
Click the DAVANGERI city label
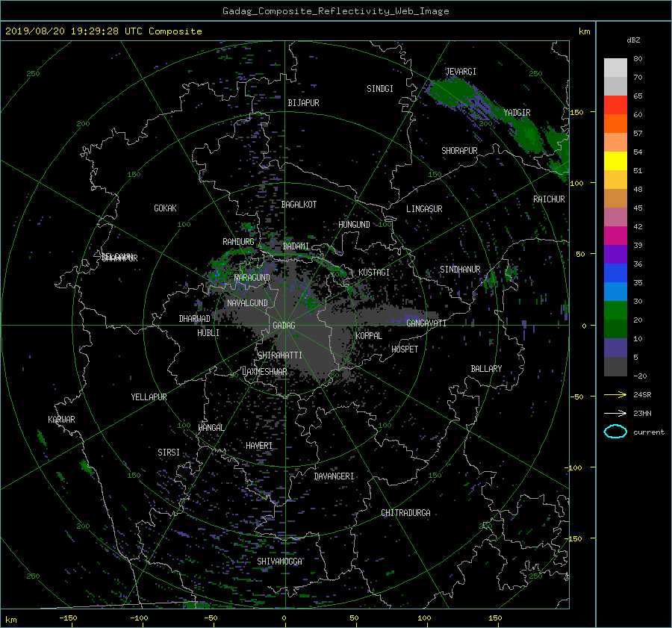coord(334,476)
